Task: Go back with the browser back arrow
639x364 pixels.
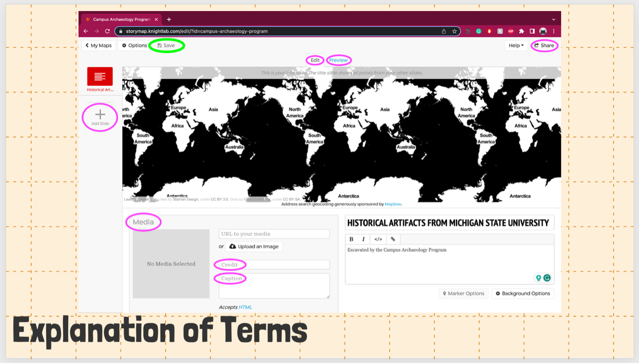Action: pyautogui.click(x=86, y=31)
